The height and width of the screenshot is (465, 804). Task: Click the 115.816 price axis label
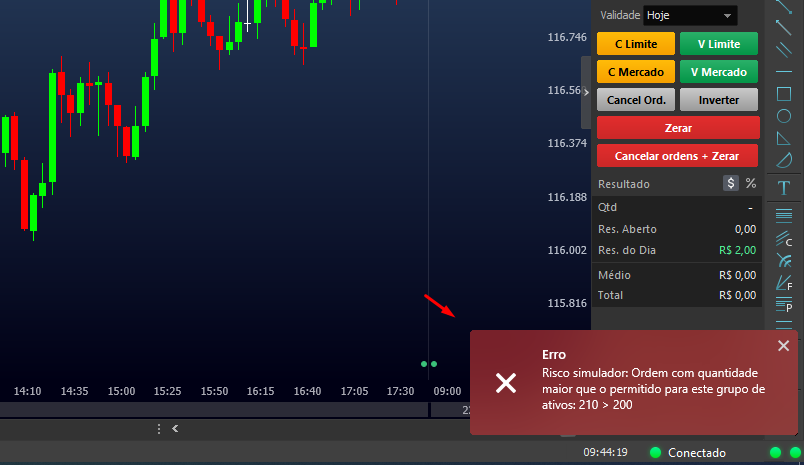click(x=567, y=303)
